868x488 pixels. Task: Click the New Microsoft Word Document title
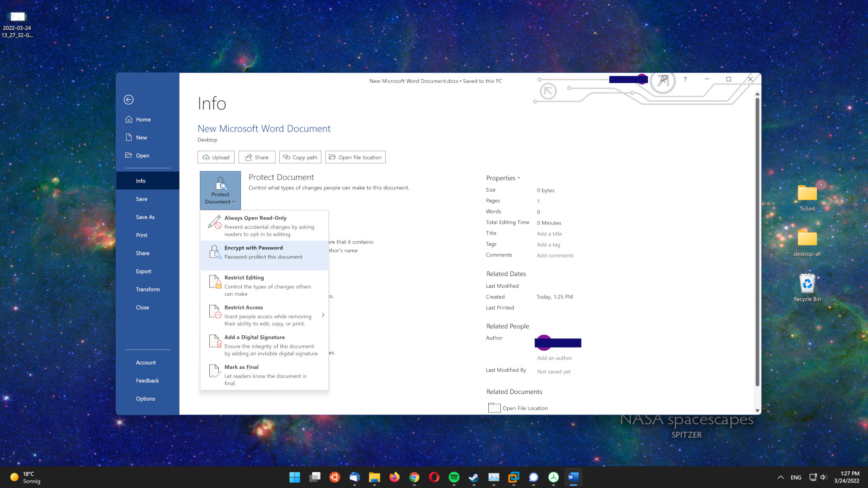click(x=264, y=129)
